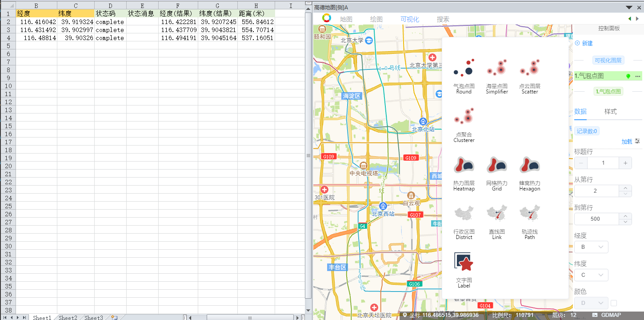Open the 绘图 menu
The image size is (644, 320).
[376, 19]
